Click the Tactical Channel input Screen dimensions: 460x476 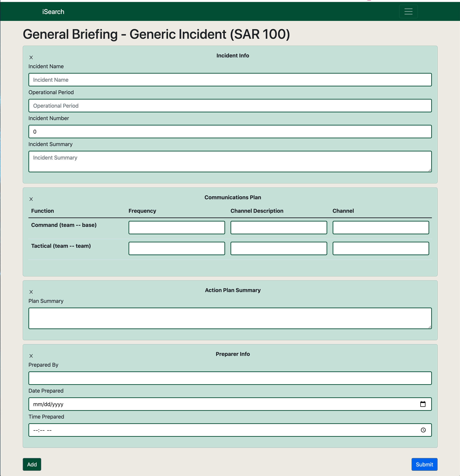coord(381,248)
